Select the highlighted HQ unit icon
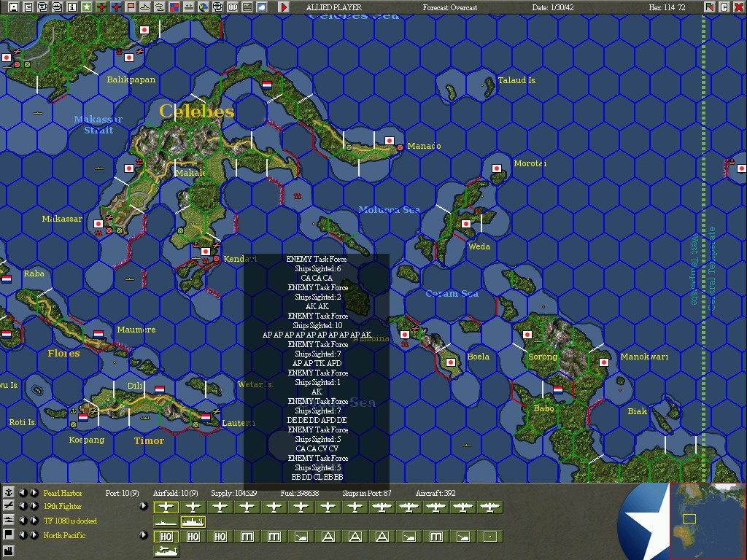The height and width of the screenshot is (560, 747). [x=166, y=537]
